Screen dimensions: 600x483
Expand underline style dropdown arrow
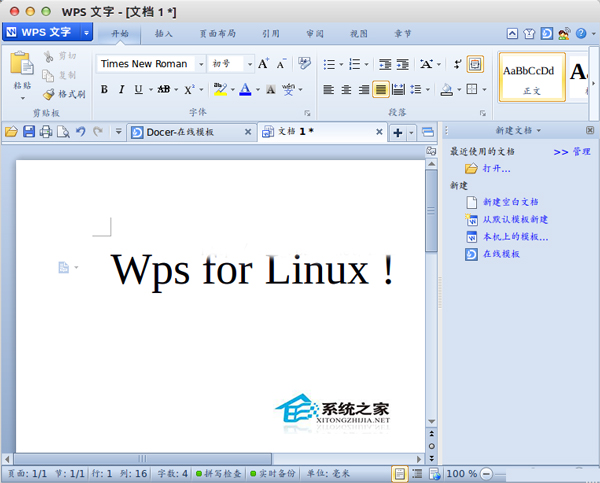(150, 90)
